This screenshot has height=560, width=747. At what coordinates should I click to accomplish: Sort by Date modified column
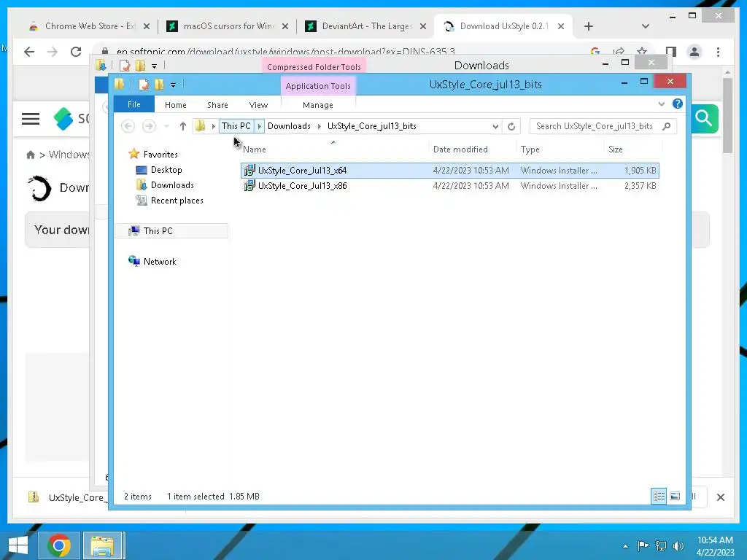[x=460, y=149]
